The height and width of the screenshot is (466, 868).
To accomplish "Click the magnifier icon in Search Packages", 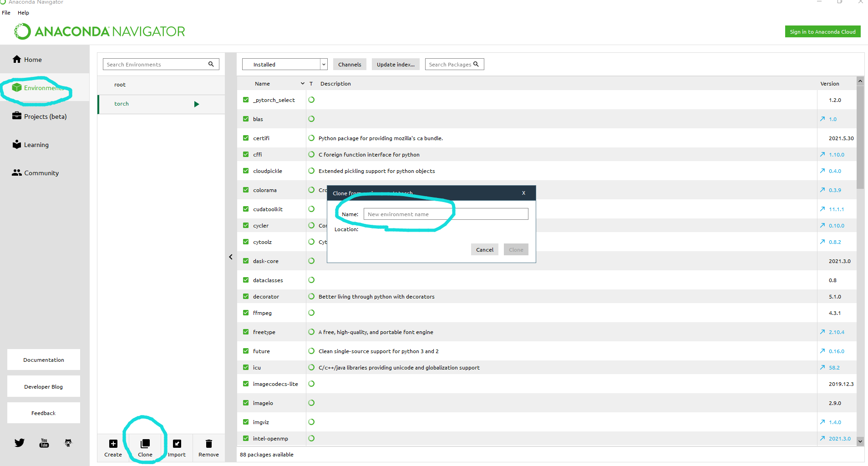I will click(476, 64).
